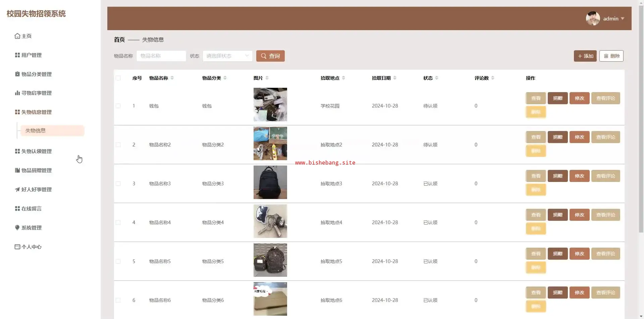Open the 请选择状态 status dropdown
This screenshot has height=319, width=644.
(227, 56)
